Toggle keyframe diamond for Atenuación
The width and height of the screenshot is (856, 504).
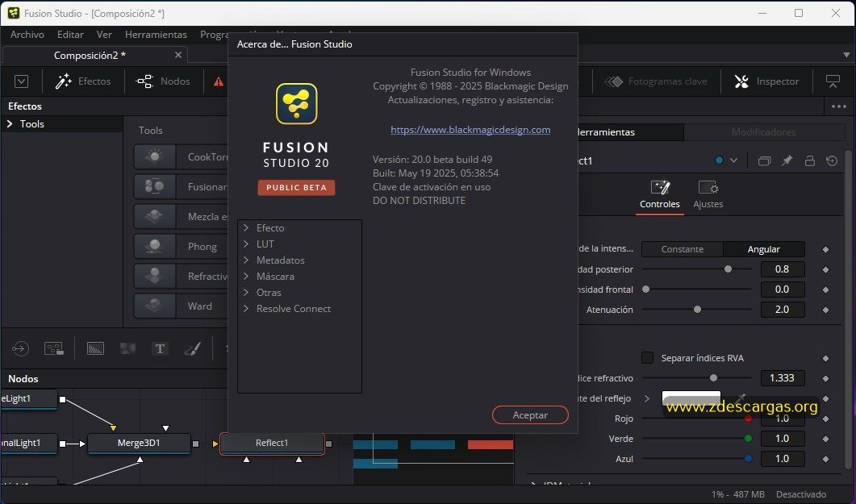825,310
